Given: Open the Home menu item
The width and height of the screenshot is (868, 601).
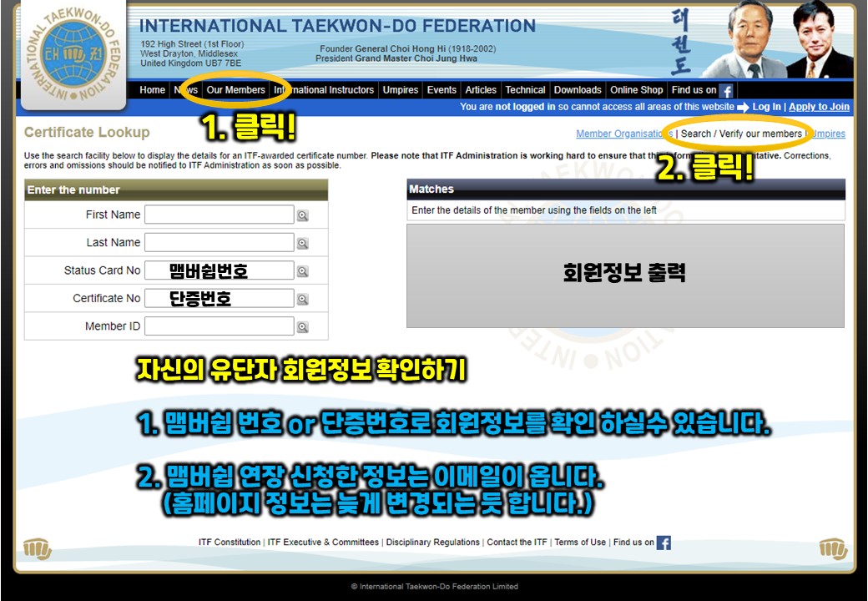Looking at the screenshot, I should 152,89.
